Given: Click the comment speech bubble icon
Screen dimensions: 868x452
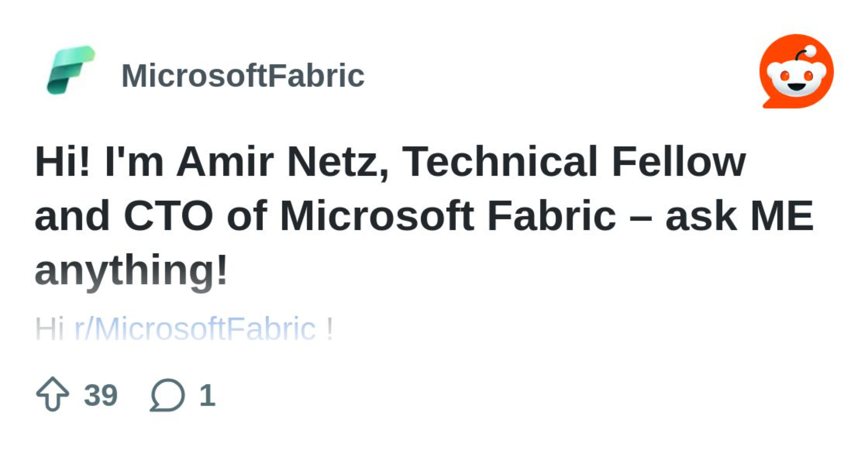Looking at the screenshot, I should 168,394.
